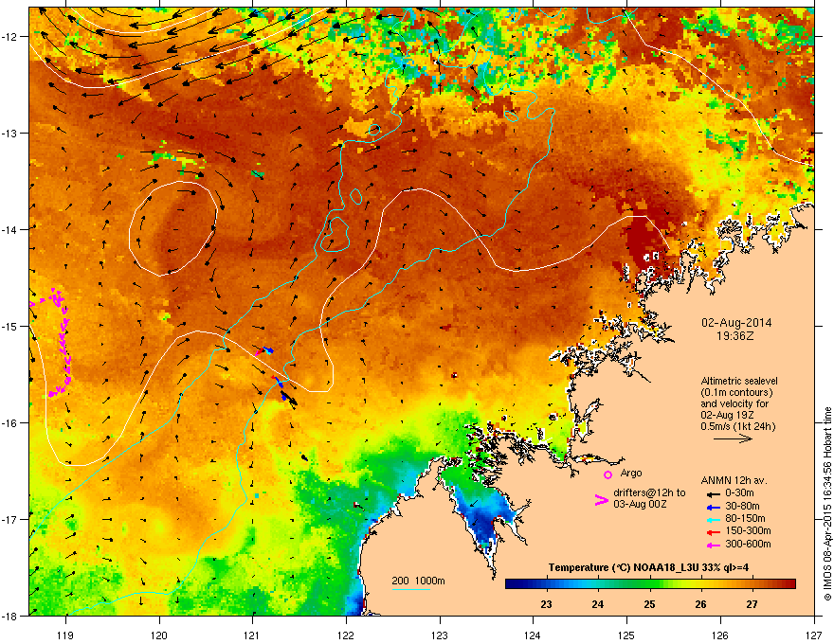Click the 'drifters@12h to' legend label
The height and width of the screenshot is (644, 834).
pyautogui.click(x=649, y=493)
